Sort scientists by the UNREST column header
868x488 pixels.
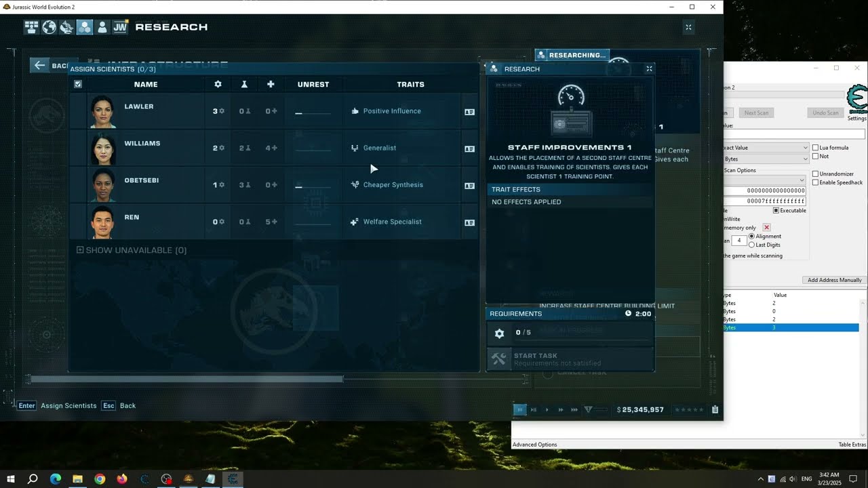tap(313, 85)
